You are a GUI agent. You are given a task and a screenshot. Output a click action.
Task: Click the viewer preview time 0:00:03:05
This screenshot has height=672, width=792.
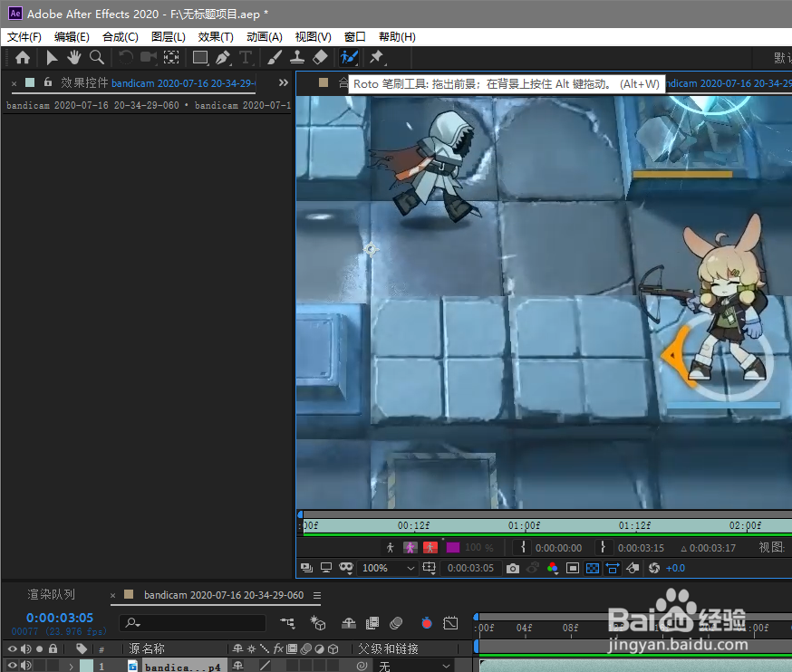470,568
